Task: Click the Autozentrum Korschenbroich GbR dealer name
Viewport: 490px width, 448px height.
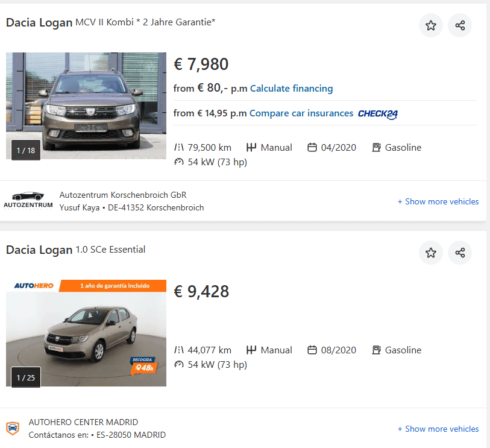Action: coord(123,195)
